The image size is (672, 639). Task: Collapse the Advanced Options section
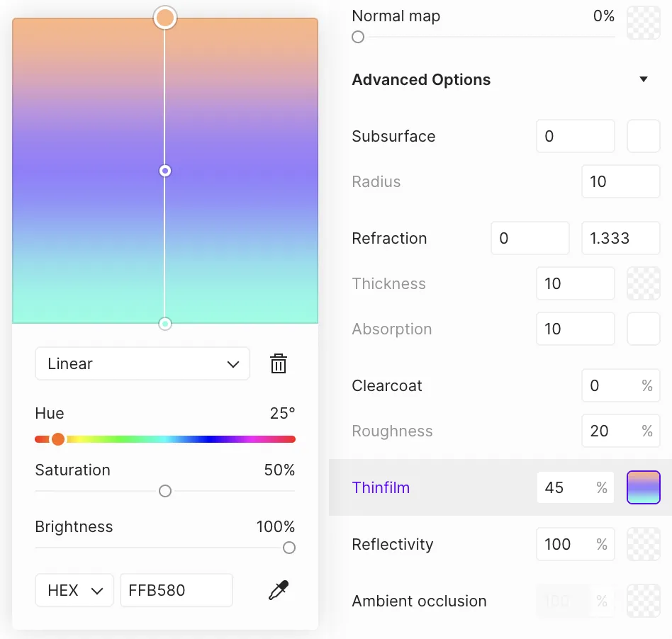[644, 79]
